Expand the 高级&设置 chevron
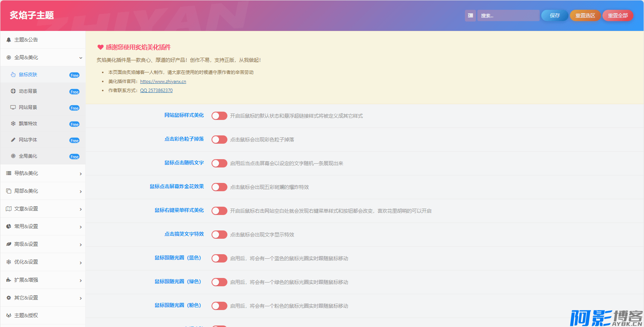 (x=80, y=245)
